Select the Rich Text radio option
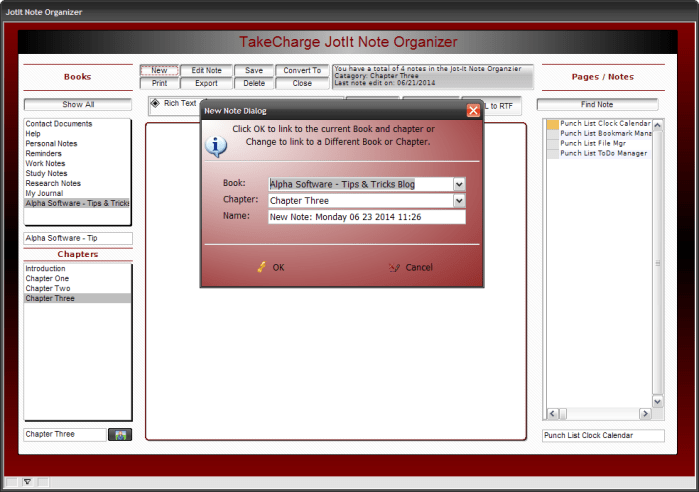Image resolution: width=699 pixels, height=492 pixels. click(155, 103)
